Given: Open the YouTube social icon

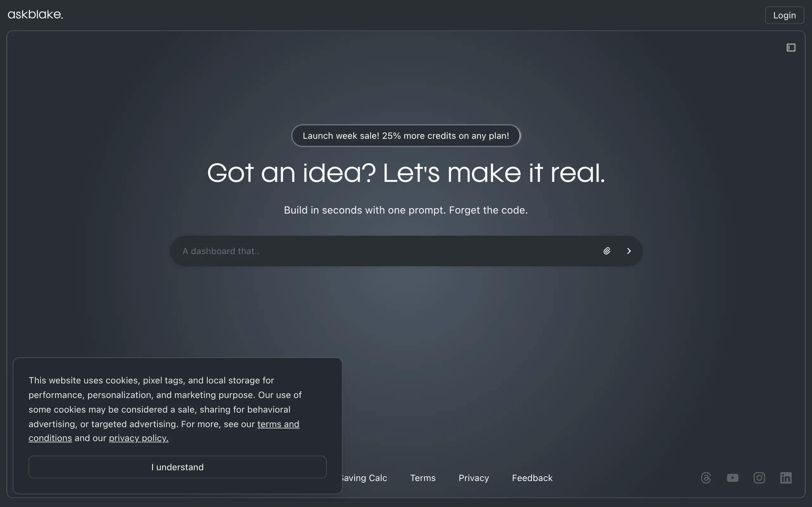Looking at the screenshot, I should 732,478.
